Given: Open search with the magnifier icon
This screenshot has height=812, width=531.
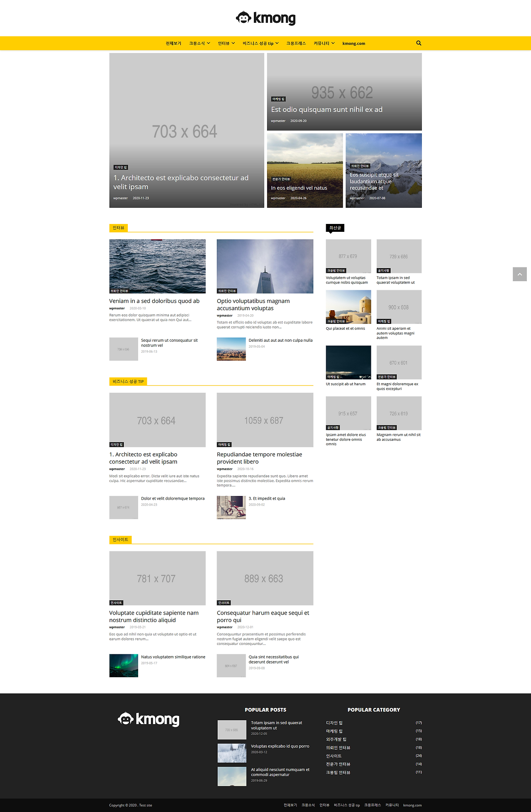Looking at the screenshot, I should coord(419,43).
